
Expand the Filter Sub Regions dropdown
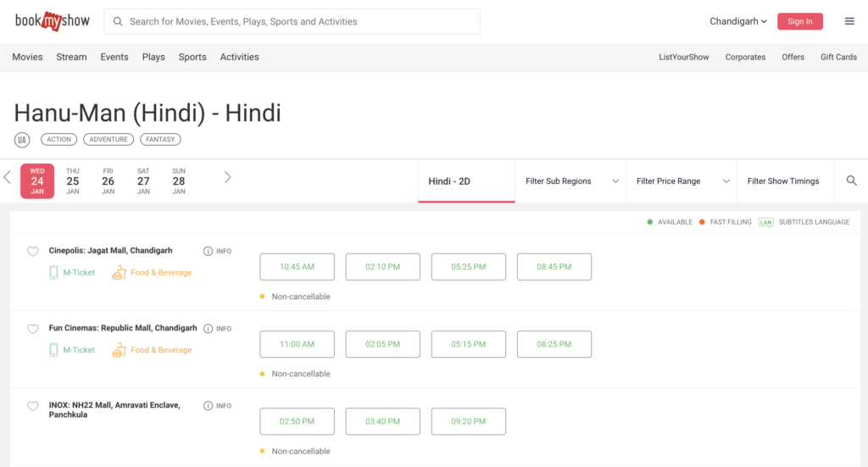point(571,181)
